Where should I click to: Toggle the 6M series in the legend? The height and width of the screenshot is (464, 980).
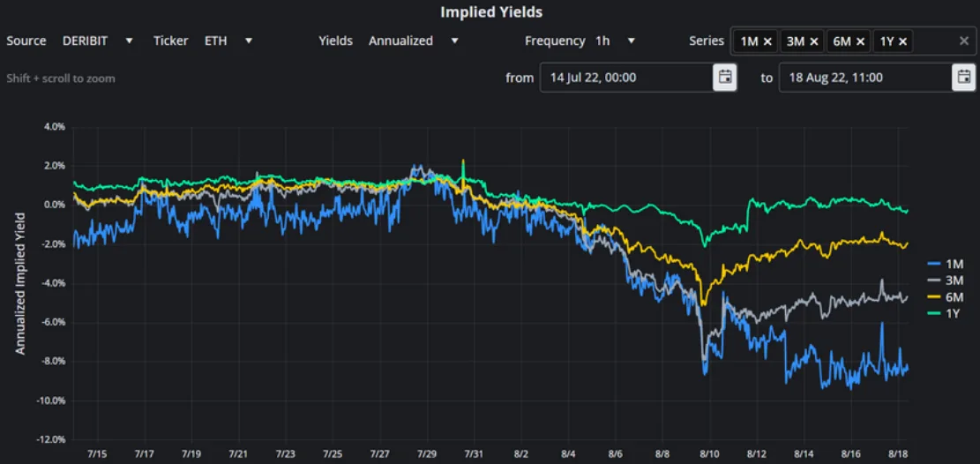point(945,297)
